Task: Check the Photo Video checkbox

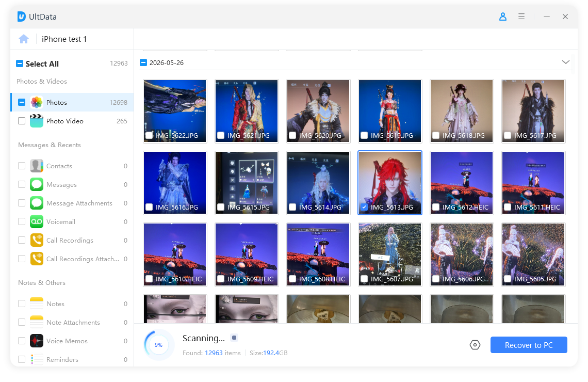Action: pyautogui.click(x=22, y=121)
